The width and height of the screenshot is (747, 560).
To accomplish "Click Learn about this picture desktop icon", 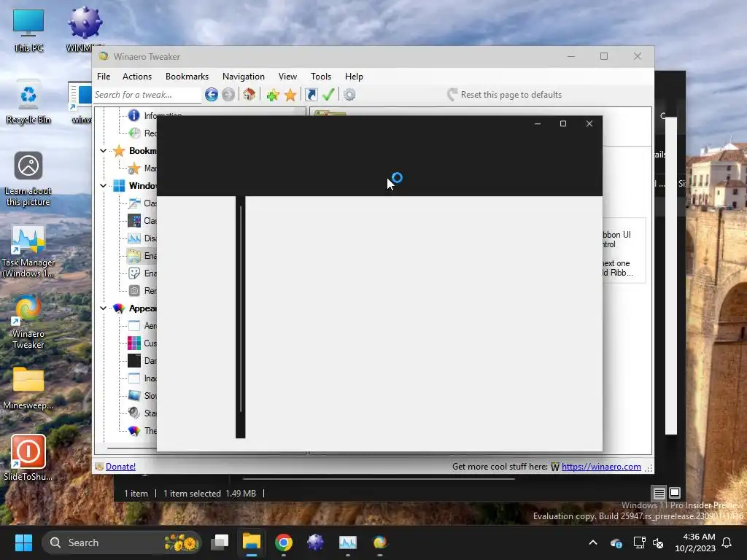I will pyautogui.click(x=28, y=179).
